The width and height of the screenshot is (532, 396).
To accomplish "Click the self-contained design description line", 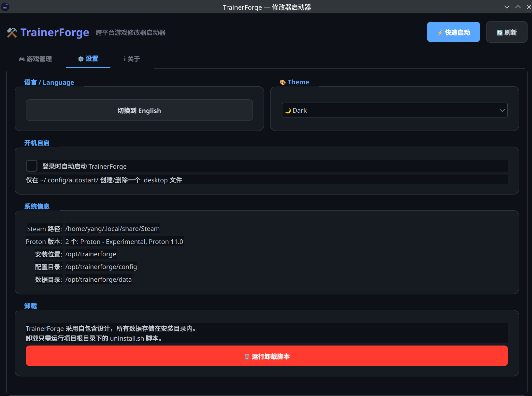I will coord(111,329).
